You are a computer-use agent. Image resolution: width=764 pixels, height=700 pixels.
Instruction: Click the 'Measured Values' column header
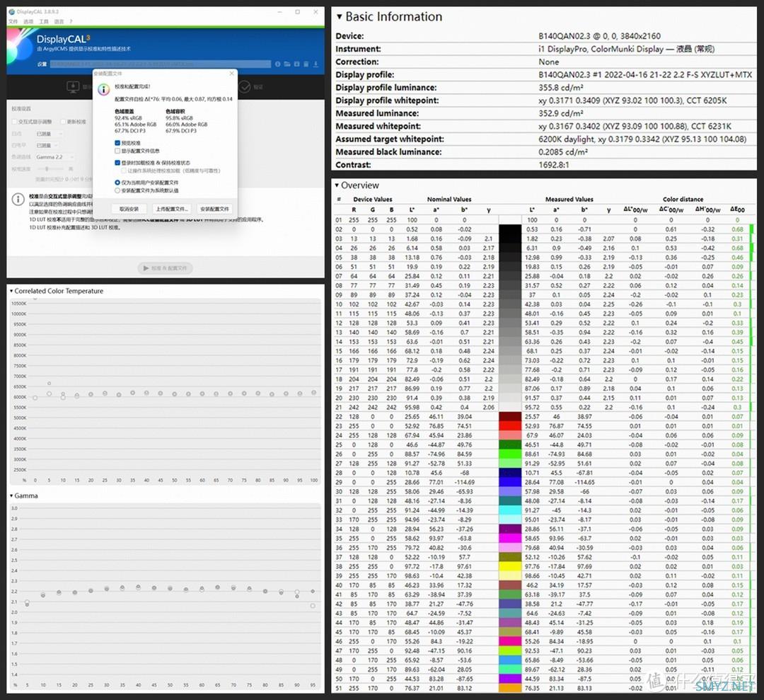tap(569, 199)
